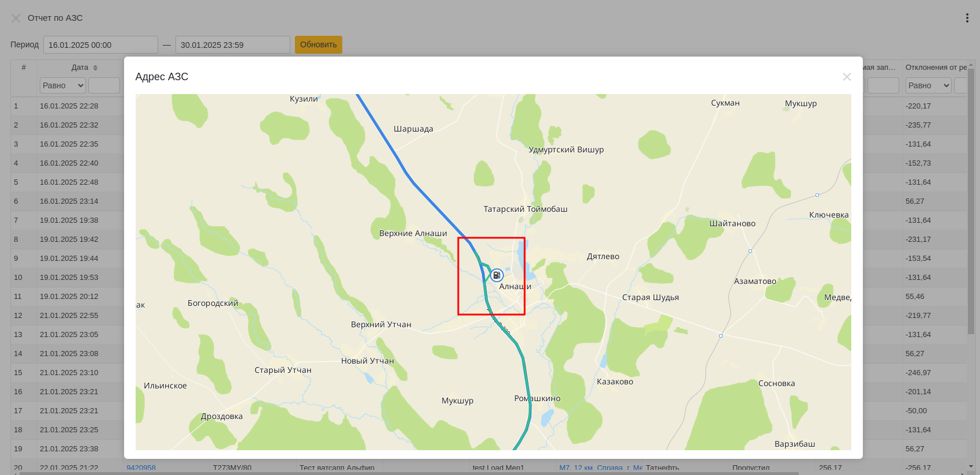Close the Отчет по АЗС report

[x=16, y=18]
